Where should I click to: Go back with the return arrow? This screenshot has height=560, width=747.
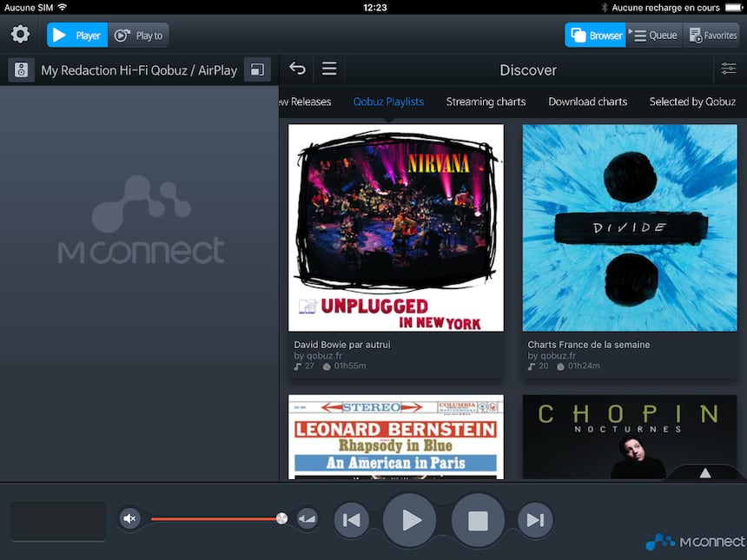[x=297, y=69]
